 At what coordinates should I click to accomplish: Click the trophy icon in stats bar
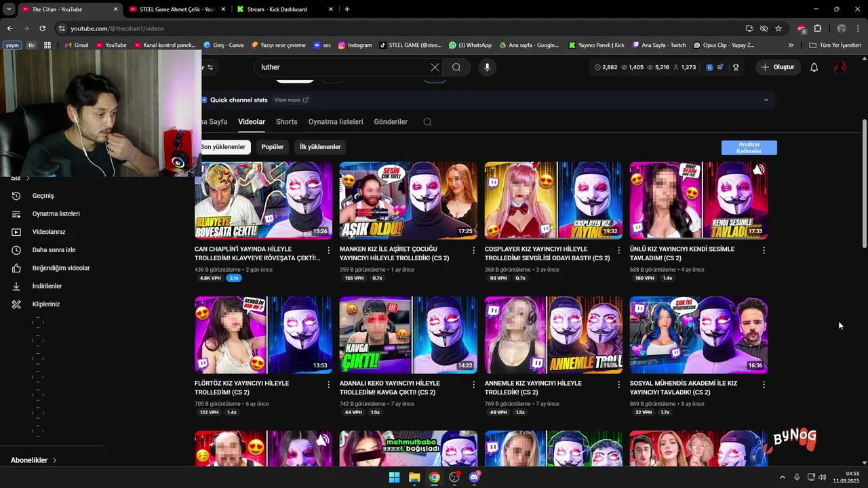tap(736, 67)
